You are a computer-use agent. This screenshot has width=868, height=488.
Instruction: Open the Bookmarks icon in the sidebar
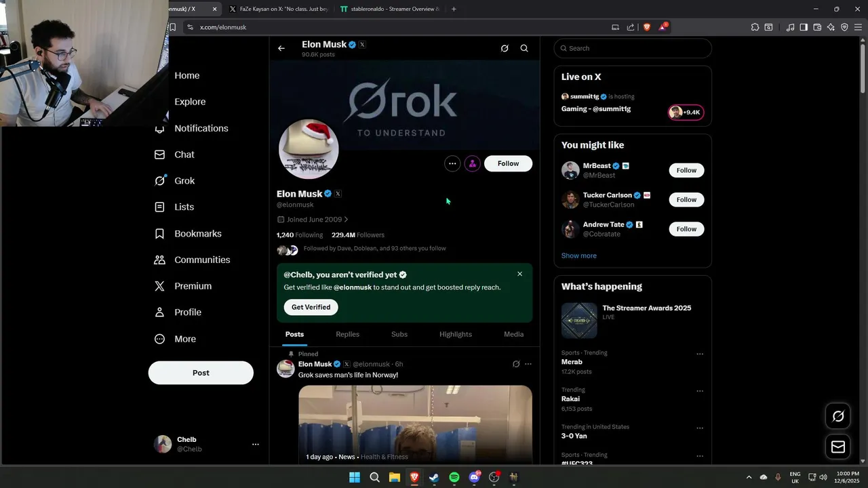159,233
